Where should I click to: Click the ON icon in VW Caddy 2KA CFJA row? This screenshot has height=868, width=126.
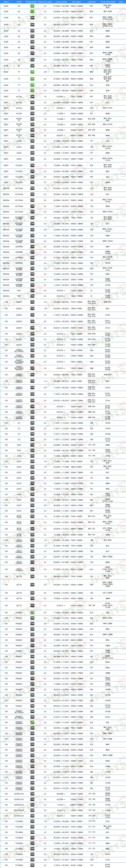click(32, 328)
